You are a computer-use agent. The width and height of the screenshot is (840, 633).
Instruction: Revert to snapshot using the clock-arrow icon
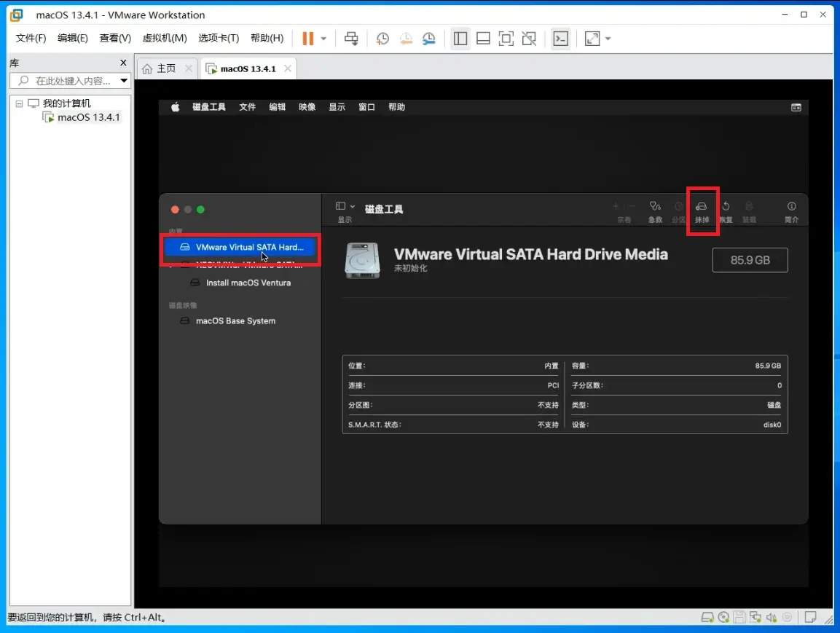click(x=406, y=39)
